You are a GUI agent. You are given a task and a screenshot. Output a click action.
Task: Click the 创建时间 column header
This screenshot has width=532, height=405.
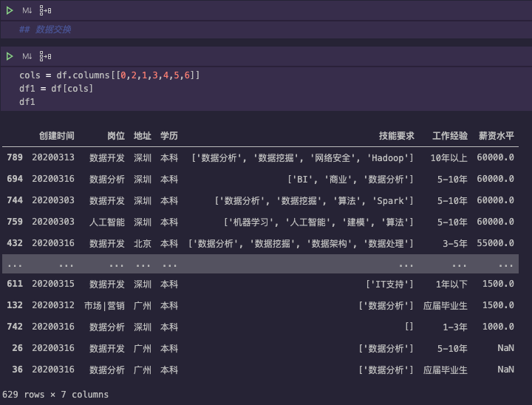[57, 136]
